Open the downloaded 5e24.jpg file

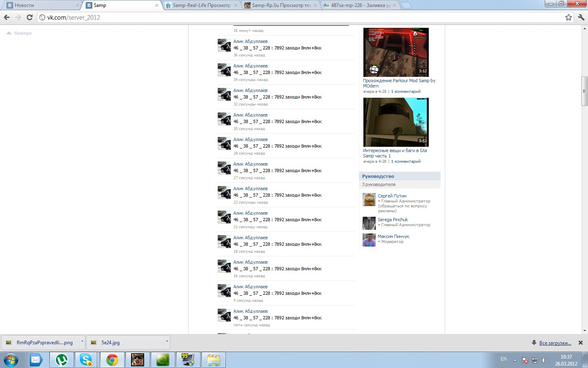pos(125,343)
